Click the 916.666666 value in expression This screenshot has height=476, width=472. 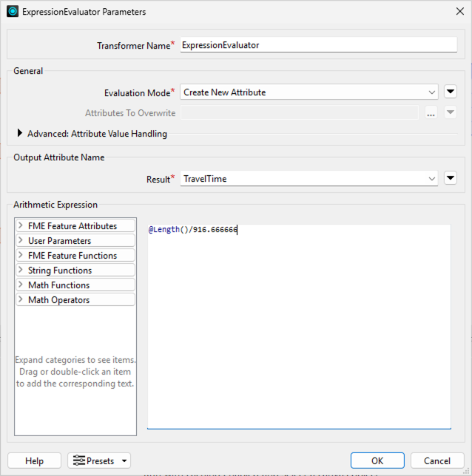(215, 229)
